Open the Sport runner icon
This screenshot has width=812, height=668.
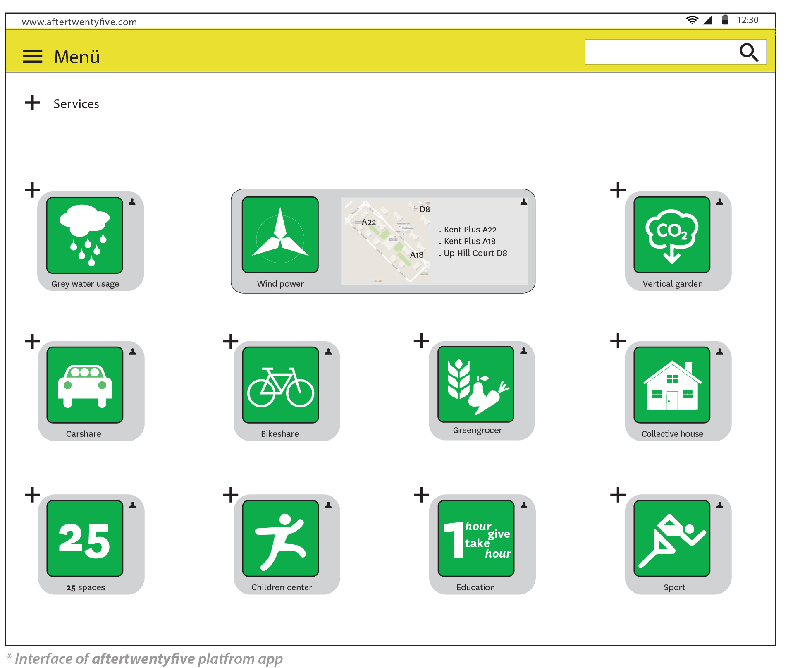671,538
